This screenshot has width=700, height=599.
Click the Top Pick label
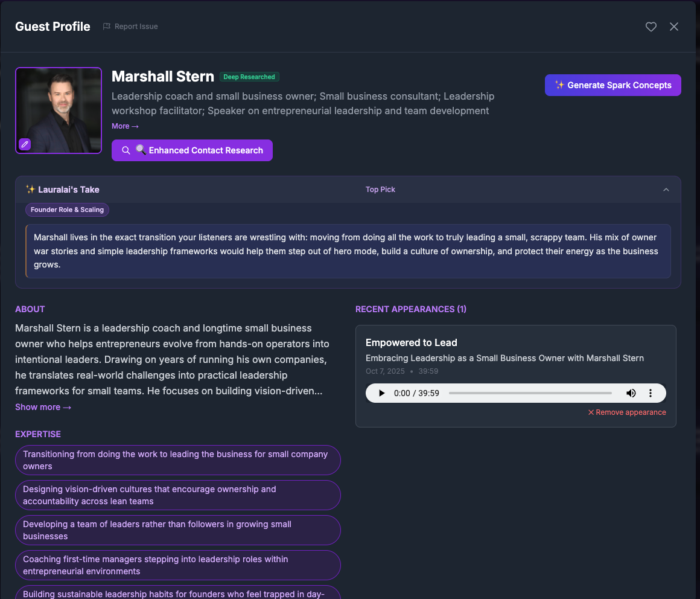coord(380,189)
